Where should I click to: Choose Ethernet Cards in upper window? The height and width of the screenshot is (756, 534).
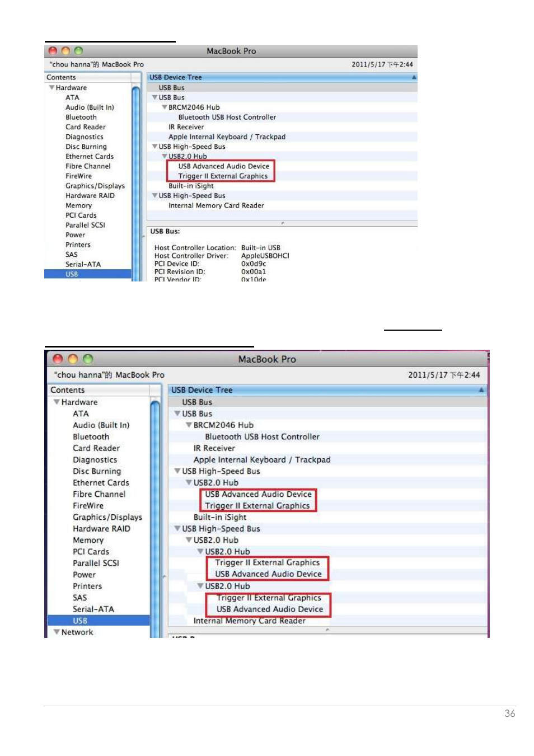click(90, 157)
